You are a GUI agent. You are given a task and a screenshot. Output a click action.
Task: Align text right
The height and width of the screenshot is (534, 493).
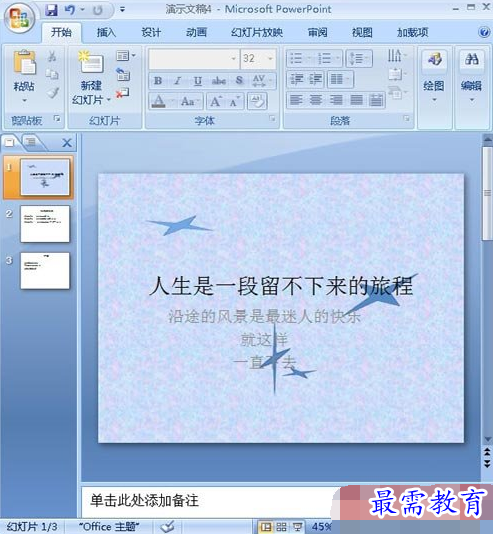[x=336, y=100]
